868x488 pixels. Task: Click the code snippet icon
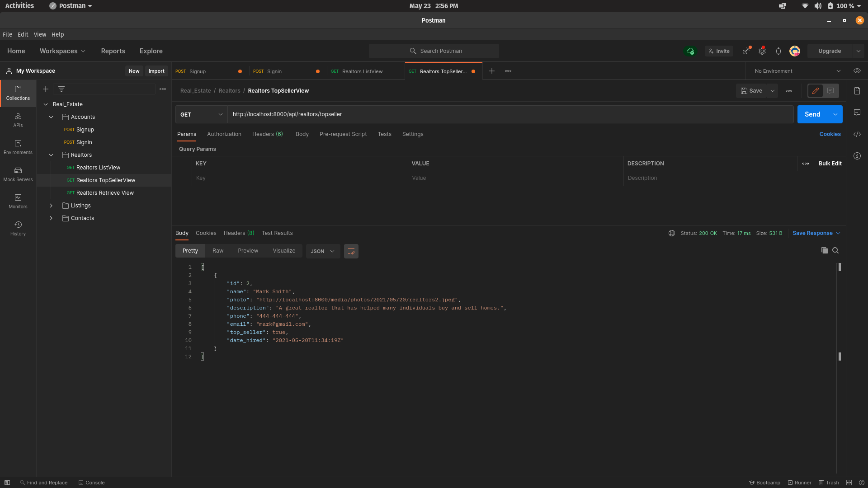point(857,134)
